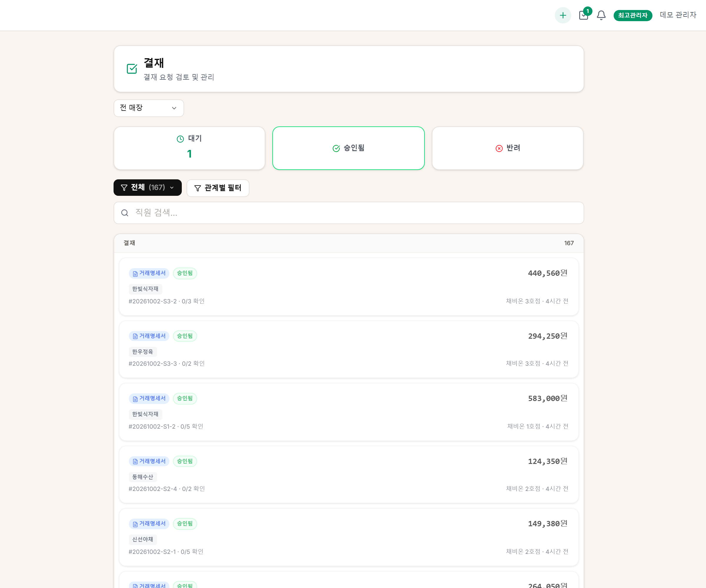706x588 pixels.
Task: Click the 167 count in list header
Action: coord(569,243)
